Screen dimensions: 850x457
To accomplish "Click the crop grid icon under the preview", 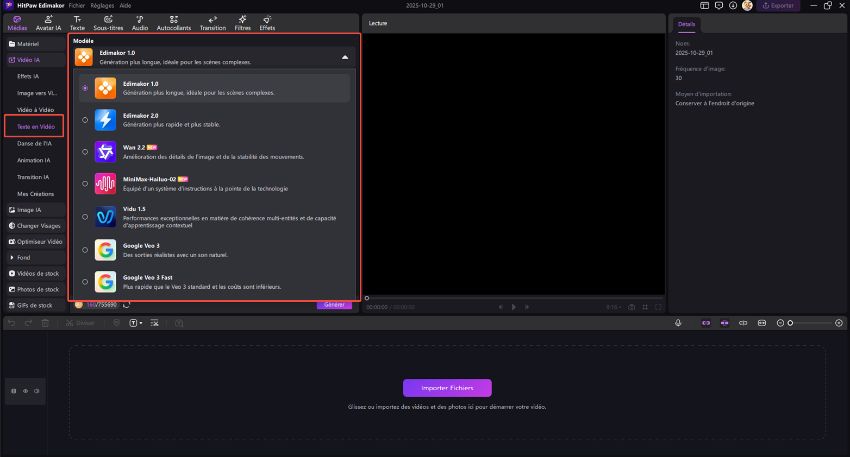I will coord(645,307).
